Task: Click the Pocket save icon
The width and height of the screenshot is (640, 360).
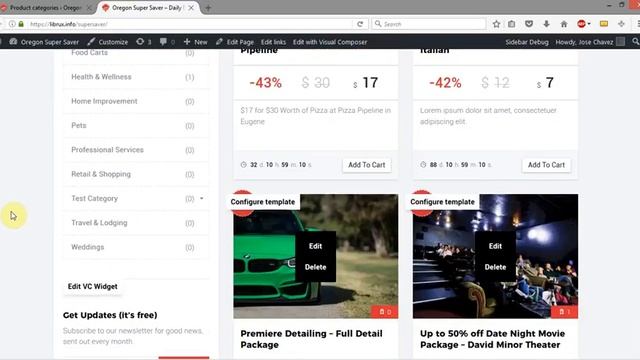Action: (x=529, y=24)
